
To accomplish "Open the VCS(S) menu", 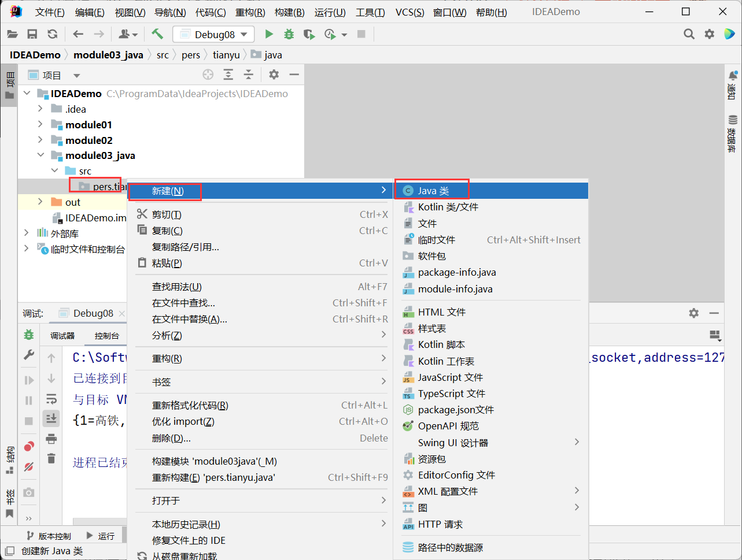I will pyautogui.click(x=409, y=12).
